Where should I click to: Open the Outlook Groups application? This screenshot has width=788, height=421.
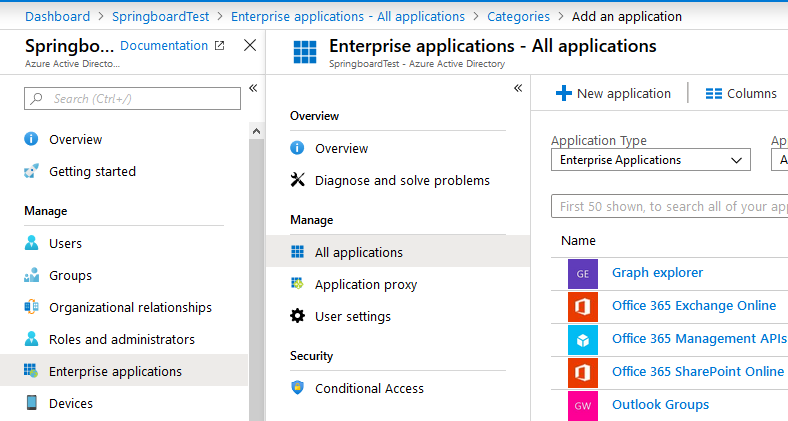(x=660, y=405)
